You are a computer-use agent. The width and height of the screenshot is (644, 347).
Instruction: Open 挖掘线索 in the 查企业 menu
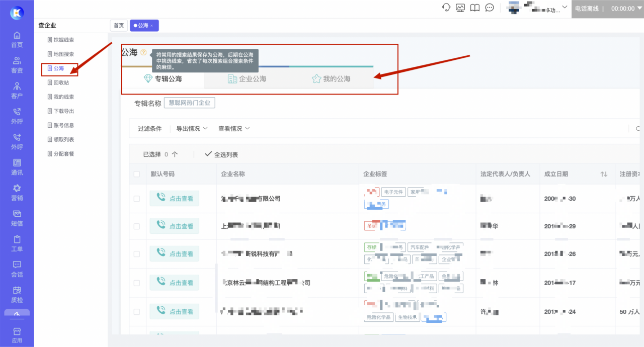click(x=60, y=40)
